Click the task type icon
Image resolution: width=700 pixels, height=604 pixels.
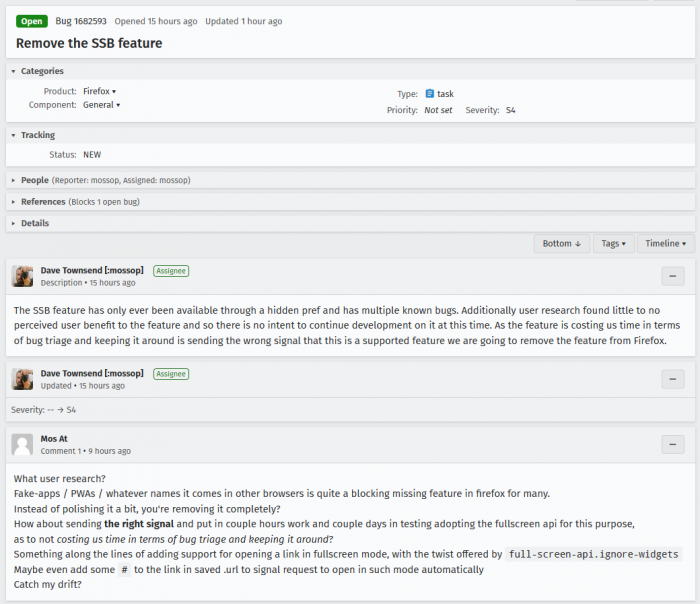tap(429, 93)
